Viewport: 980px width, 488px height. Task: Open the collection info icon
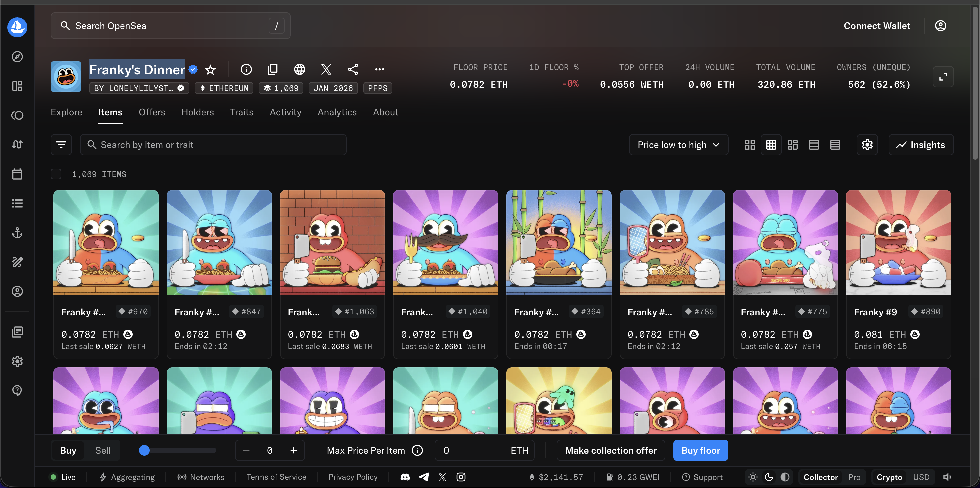(x=246, y=69)
